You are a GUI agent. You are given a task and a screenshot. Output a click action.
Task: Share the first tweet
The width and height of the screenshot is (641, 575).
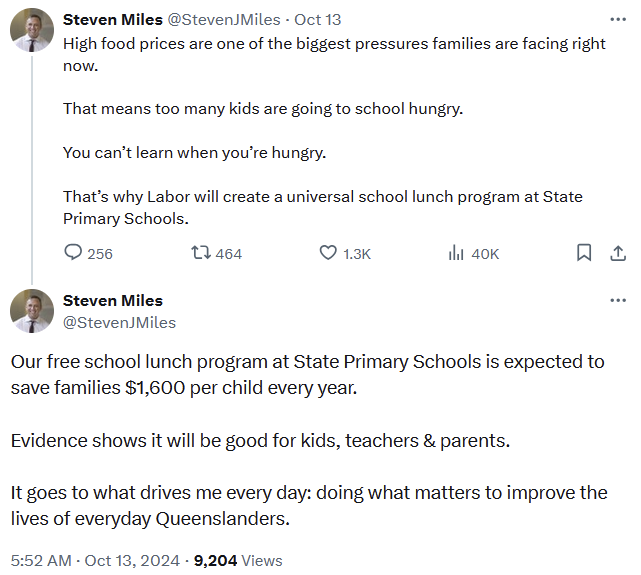[x=618, y=253]
